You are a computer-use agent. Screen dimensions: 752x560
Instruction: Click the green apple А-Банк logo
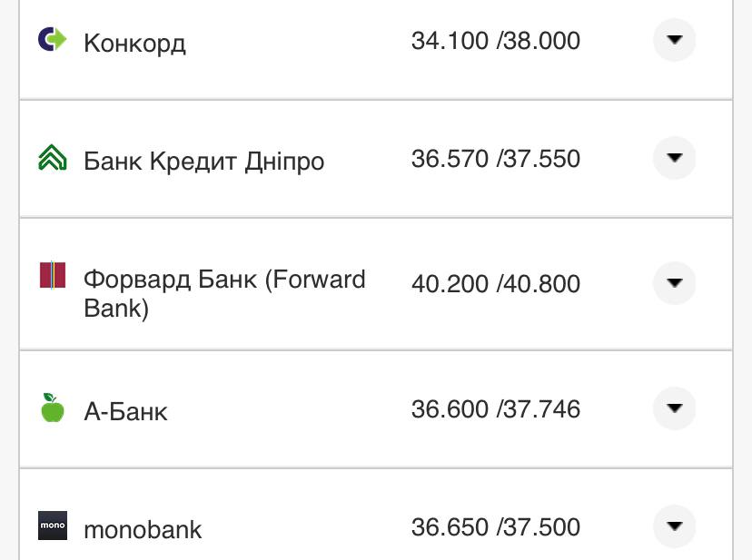pos(54,408)
